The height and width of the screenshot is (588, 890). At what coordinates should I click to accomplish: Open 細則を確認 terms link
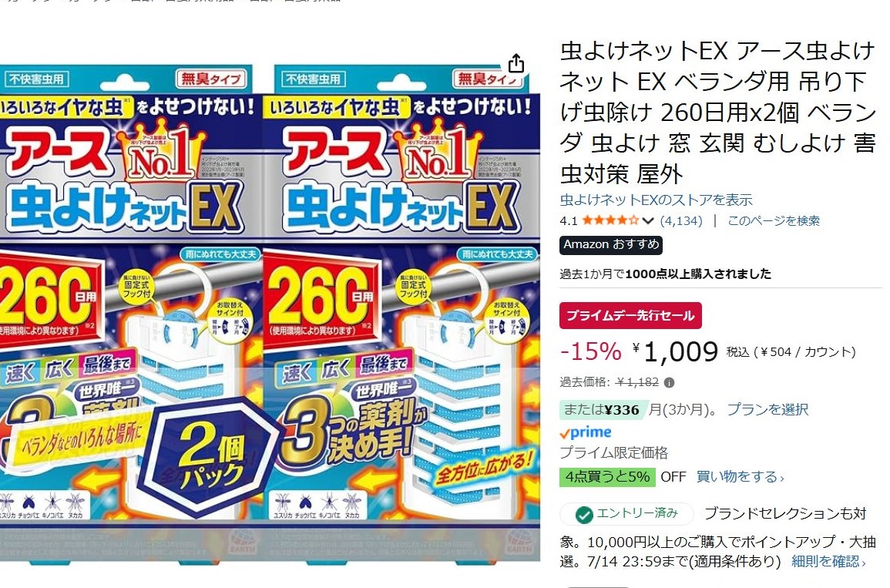click(828, 561)
